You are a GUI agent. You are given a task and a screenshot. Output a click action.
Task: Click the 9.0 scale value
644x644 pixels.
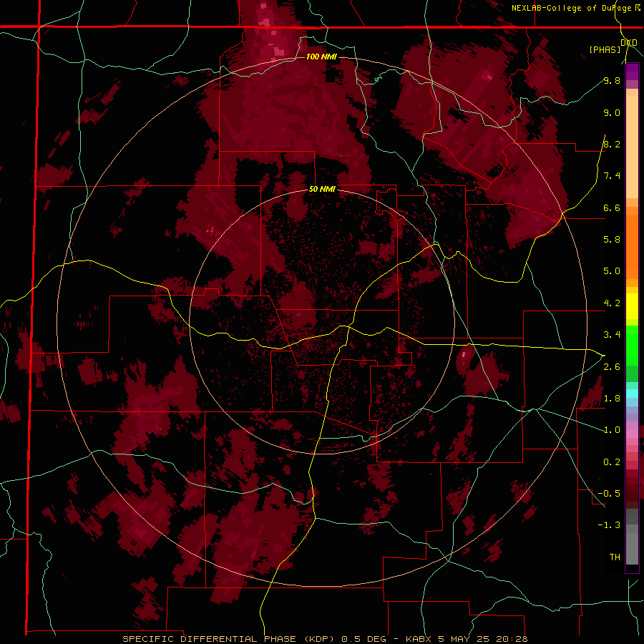pos(612,112)
